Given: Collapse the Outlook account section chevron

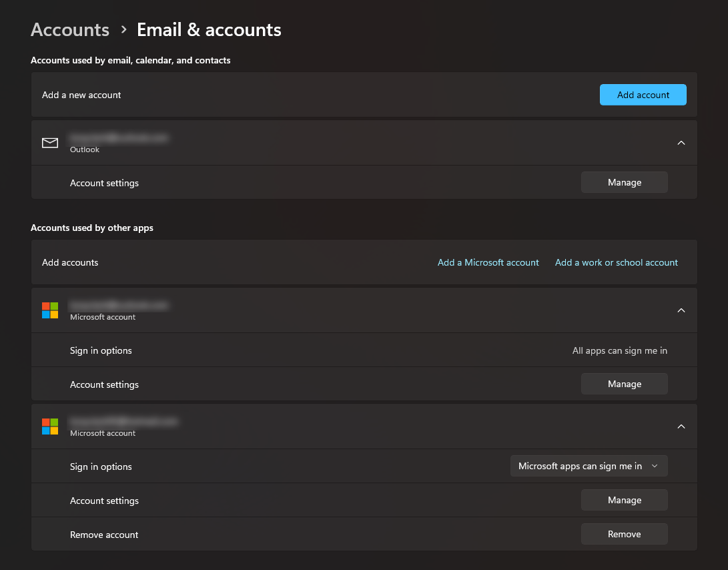Looking at the screenshot, I should coord(681,143).
